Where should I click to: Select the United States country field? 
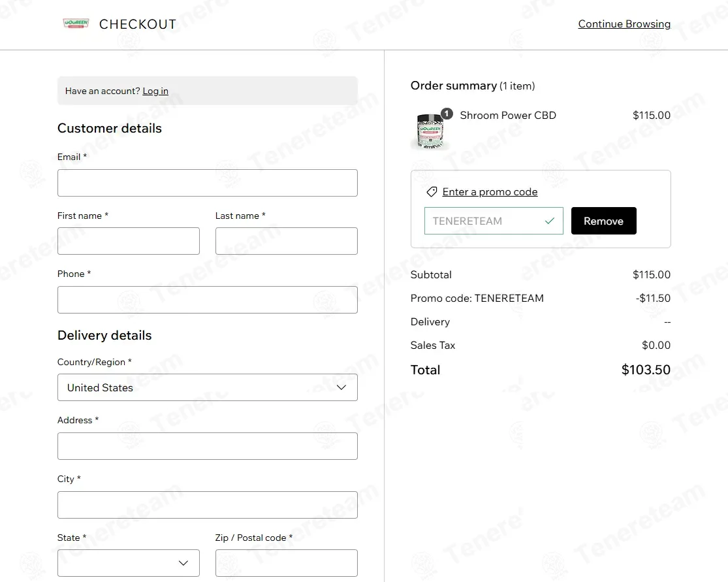click(208, 387)
